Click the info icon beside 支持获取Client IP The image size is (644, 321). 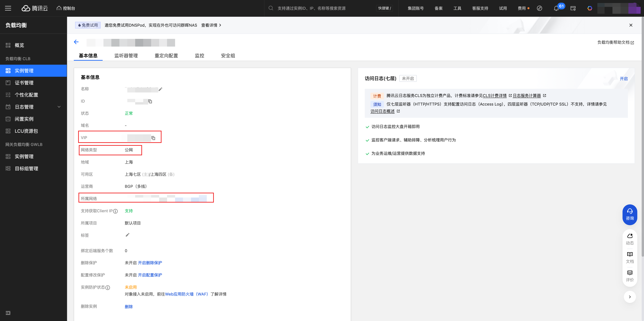tap(115, 211)
